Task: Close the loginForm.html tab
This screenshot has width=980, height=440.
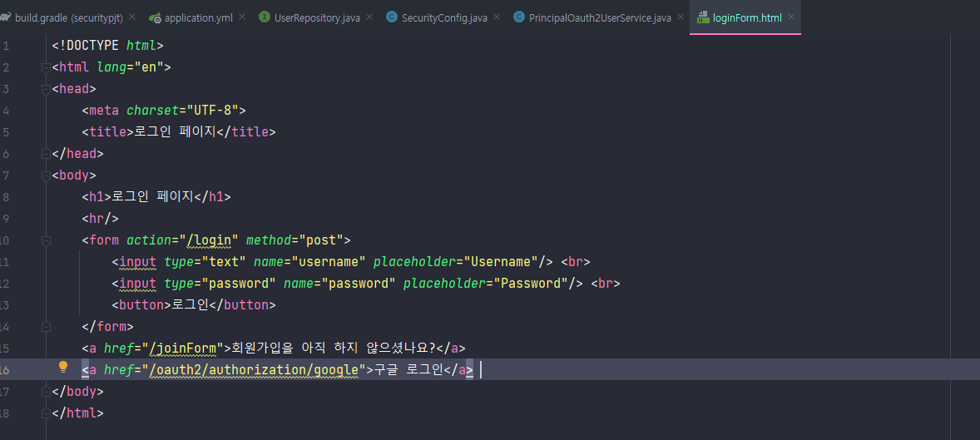Action: tap(791, 17)
